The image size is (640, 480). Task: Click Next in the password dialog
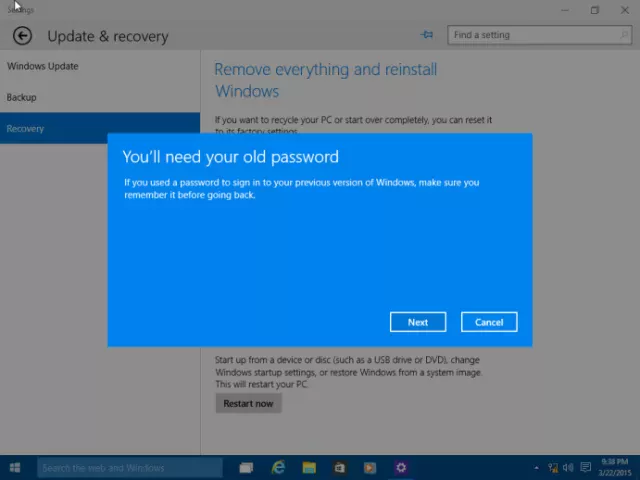tap(418, 322)
